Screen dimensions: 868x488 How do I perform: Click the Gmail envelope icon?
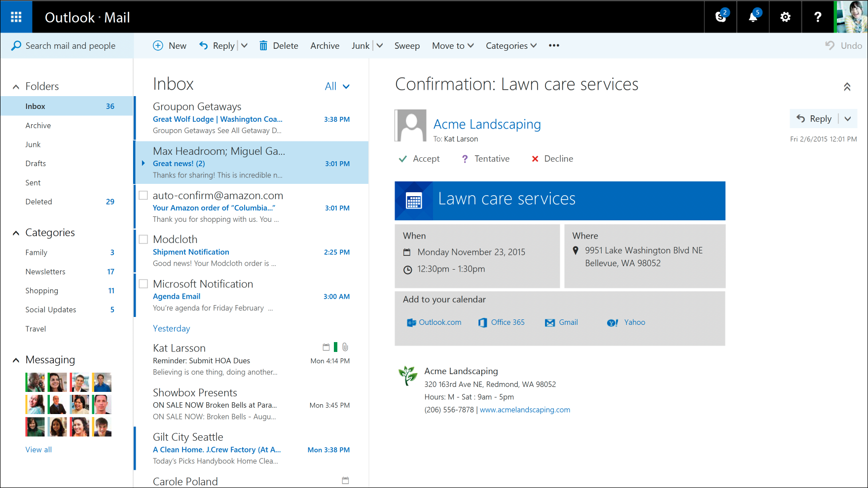(x=550, y=323)
